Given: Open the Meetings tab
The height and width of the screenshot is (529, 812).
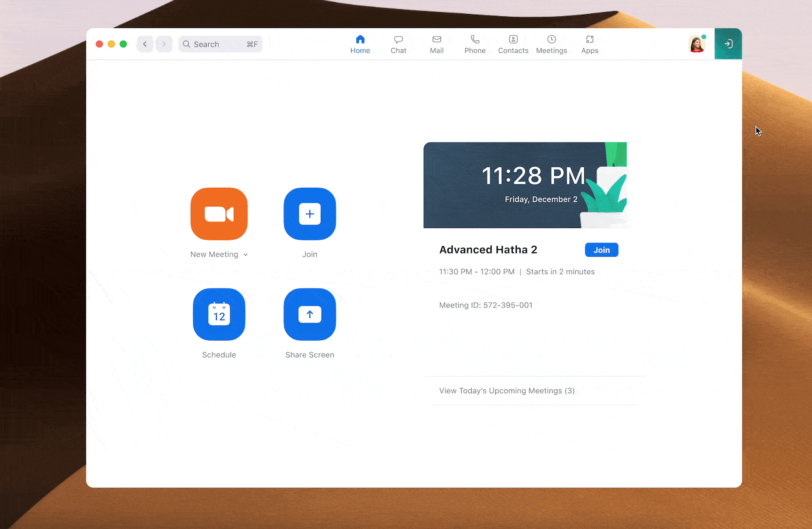Looking at the screenshot, I should click(551, 44).
